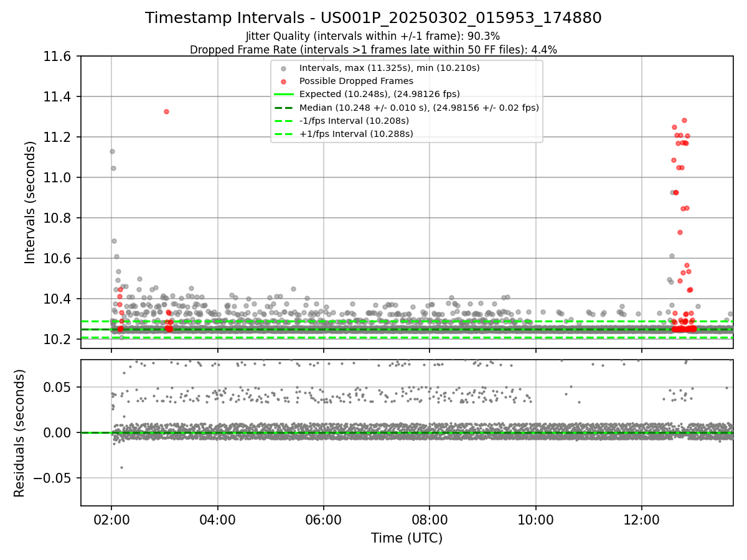This screenshot has width=747, height=560.
Task: Click the 10:00 x-axis tick label
Action: (x=536, y=520)
